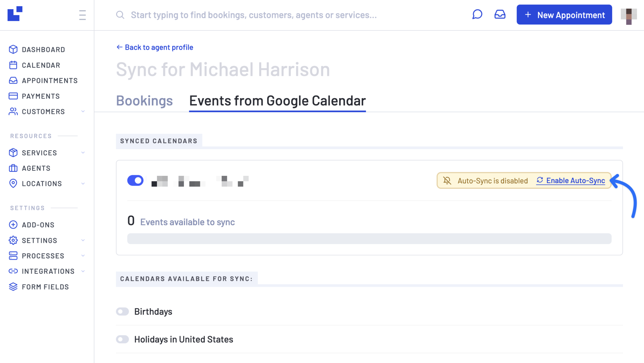644x363 pixels.
Task: Turn on Holidays in United States sync
Action: click(x=122, y=339)
